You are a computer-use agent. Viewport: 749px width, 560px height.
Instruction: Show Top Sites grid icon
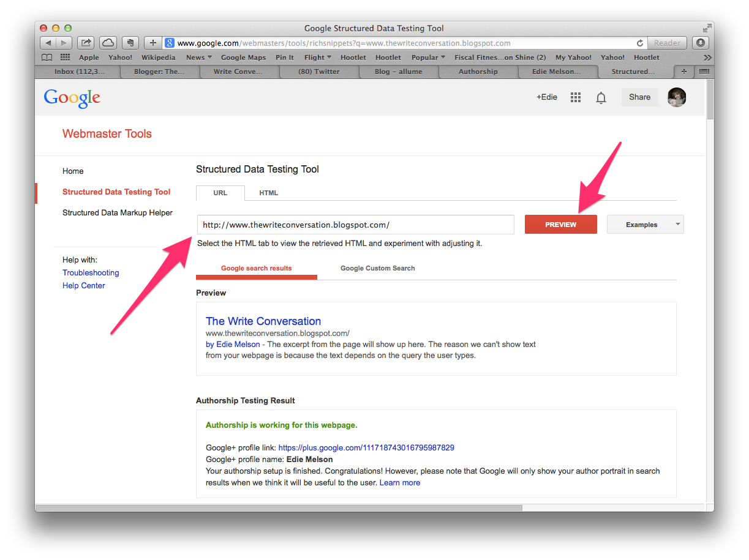(65, 58)
